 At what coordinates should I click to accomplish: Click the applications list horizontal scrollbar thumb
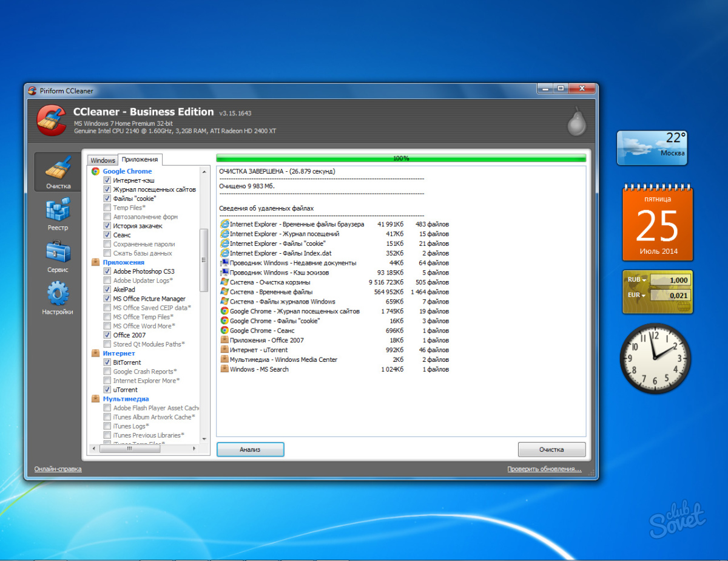(x=129, y=449)
